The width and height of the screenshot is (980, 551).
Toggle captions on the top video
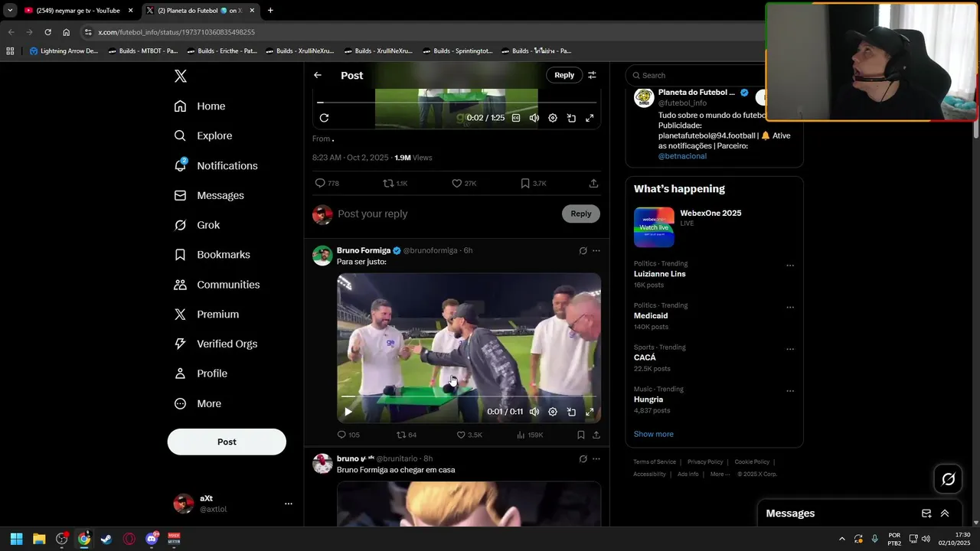[x=516, y=118]
